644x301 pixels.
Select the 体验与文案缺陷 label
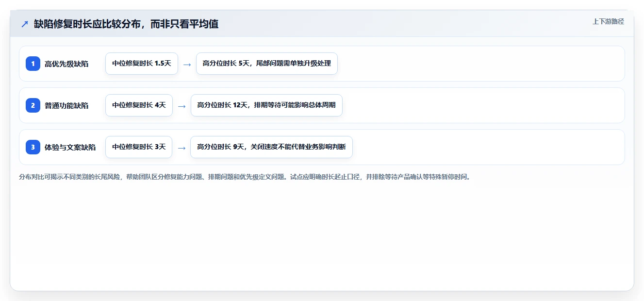pos(70,147)
